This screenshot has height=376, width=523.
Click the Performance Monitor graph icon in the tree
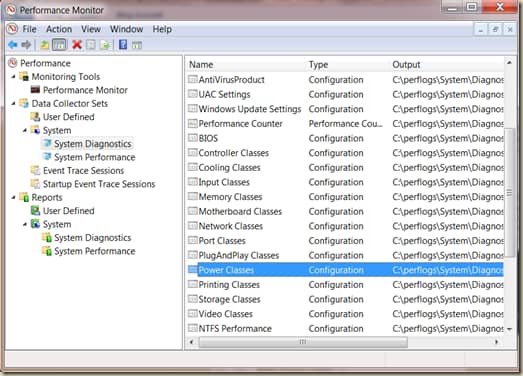pos(35,90)
